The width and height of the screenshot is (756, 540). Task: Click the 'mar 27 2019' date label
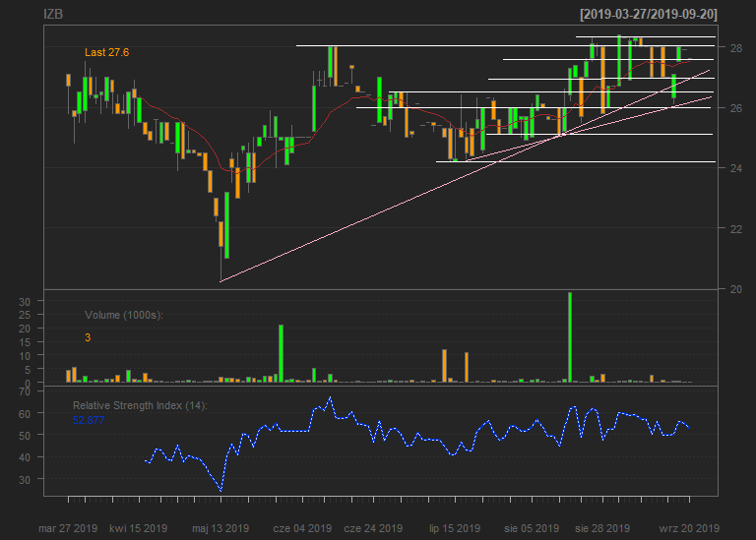[68, 528]
